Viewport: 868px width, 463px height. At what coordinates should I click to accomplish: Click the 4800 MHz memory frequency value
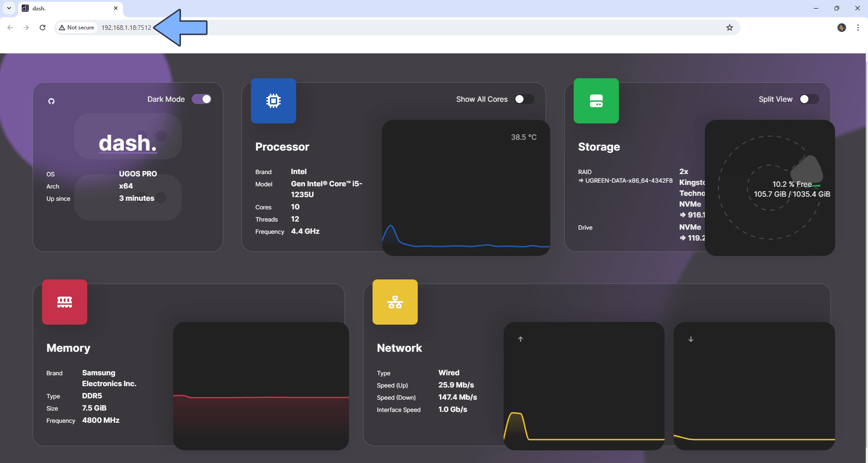pos(101,420)
